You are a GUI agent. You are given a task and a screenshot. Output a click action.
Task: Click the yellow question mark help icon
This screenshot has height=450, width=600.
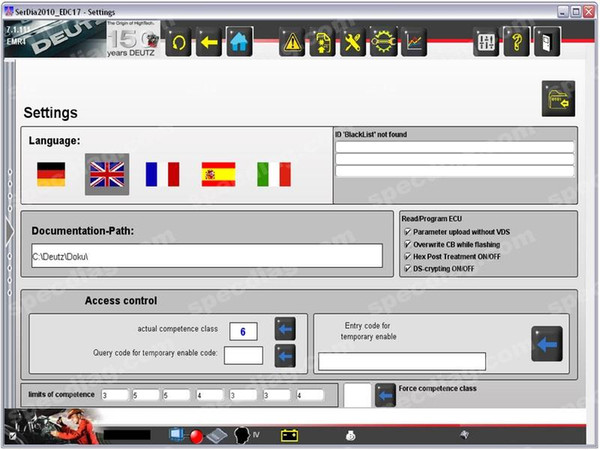pos(516,42)
